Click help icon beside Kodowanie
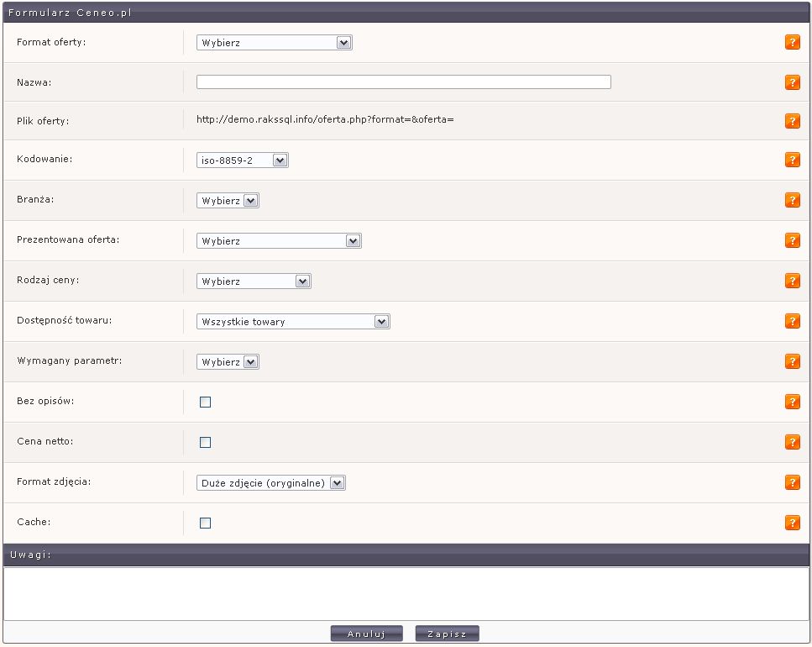Viewport: 812px width, 647px height. pos(792,160)
